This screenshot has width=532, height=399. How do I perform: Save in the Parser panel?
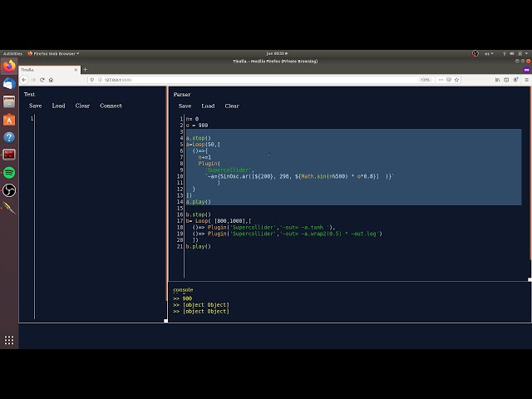tap(185, 106)
